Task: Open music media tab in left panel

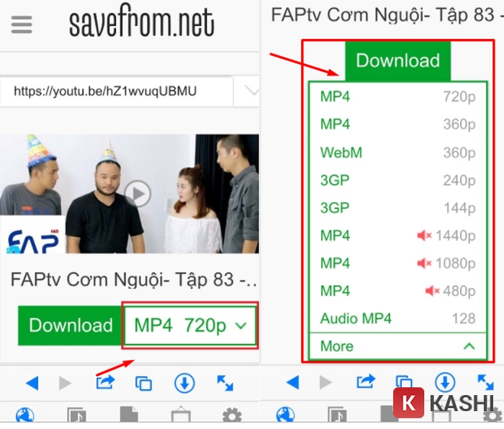Action: [x=76, y=415]
